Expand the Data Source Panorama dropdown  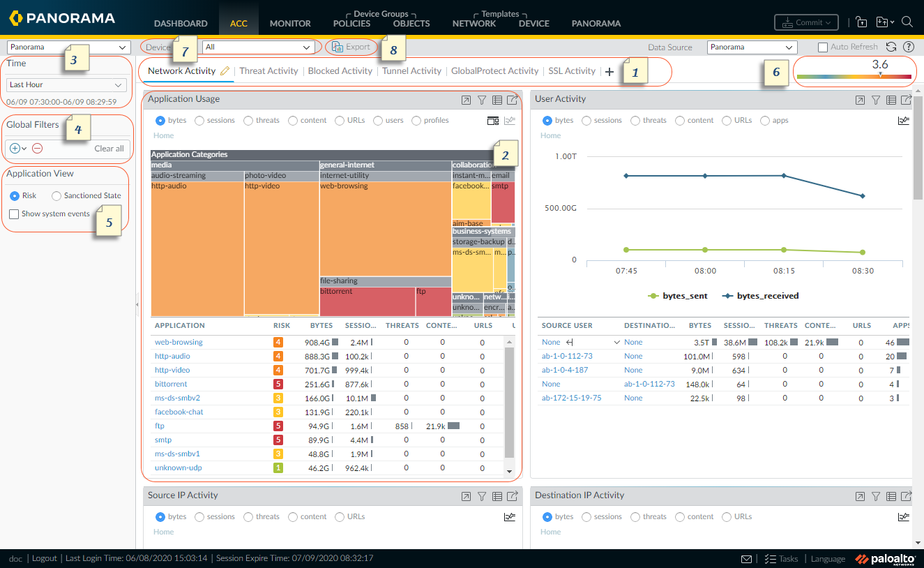coord(752,47)
